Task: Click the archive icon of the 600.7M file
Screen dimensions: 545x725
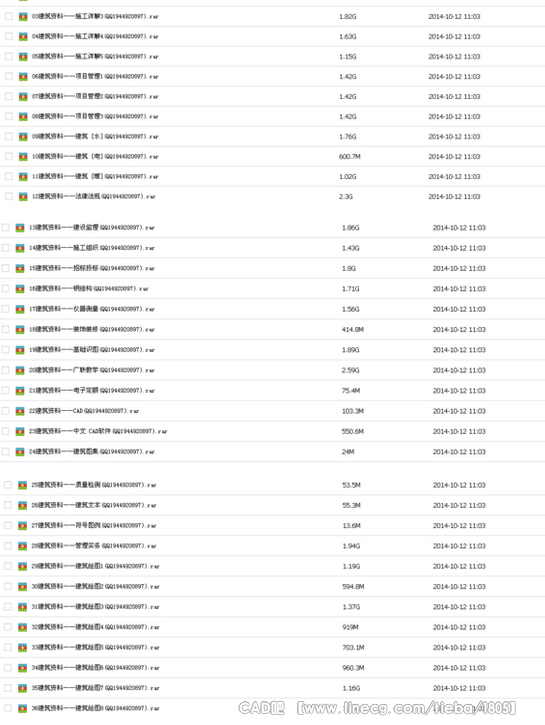Action: point(23,157)
